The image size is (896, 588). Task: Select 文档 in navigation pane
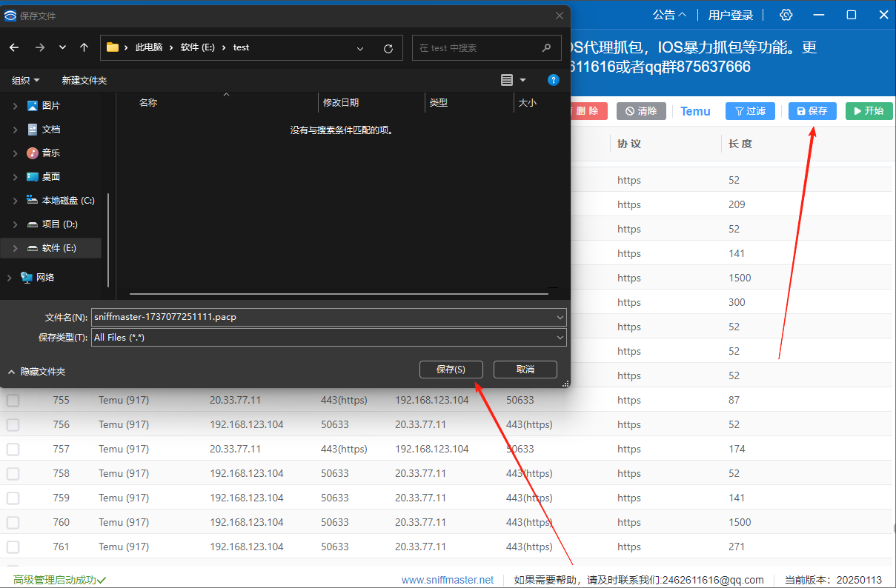(x=51, y=129)
